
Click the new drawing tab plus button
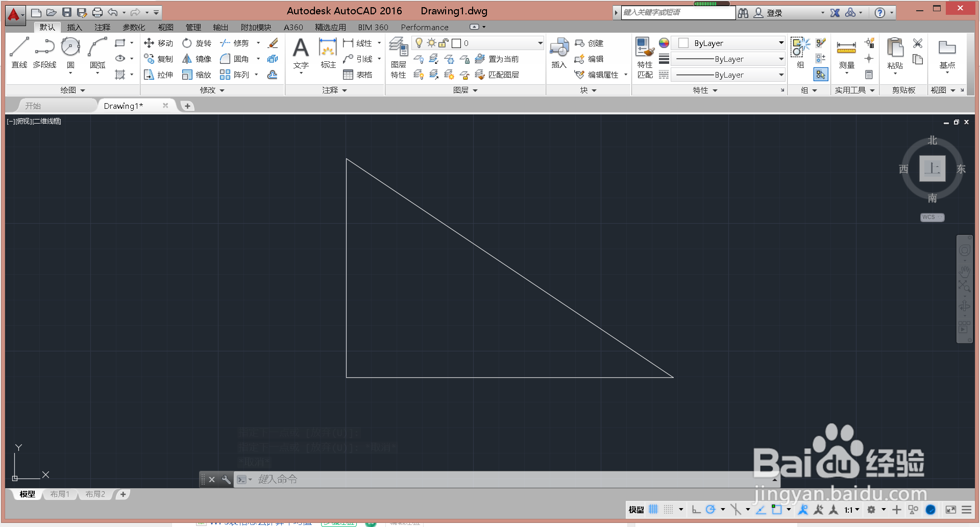(187, 106)
